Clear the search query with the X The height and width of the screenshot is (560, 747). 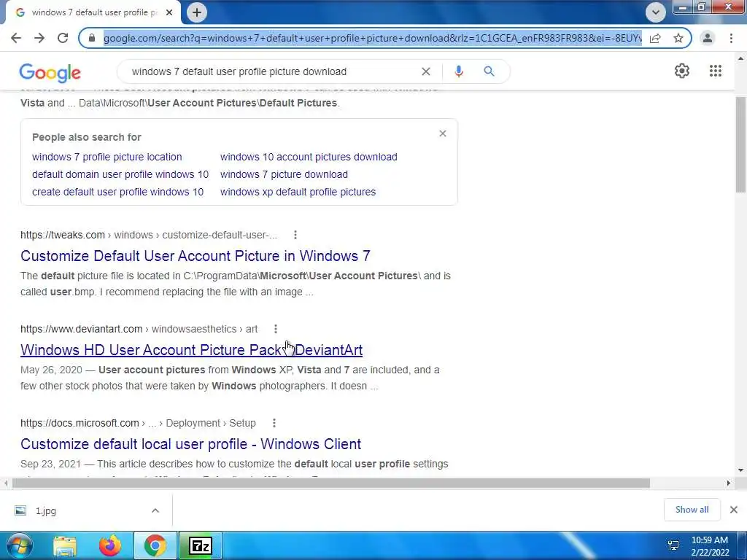[426, 71]
